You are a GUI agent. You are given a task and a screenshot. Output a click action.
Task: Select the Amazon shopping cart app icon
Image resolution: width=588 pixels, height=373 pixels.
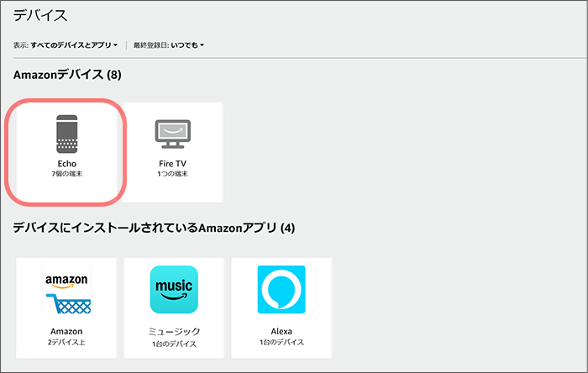click(66, 289)
